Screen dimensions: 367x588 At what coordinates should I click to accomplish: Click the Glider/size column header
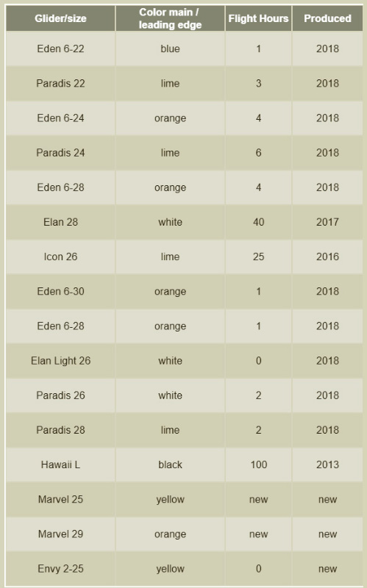60,18
